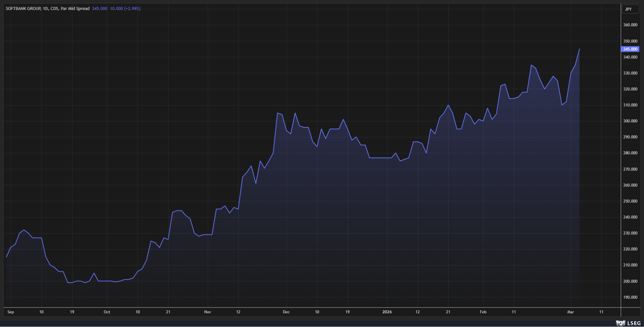The width and height of the screenshot is (644, 327).
Task: Click the LSEG logo
Action: (x=628, y=323)
